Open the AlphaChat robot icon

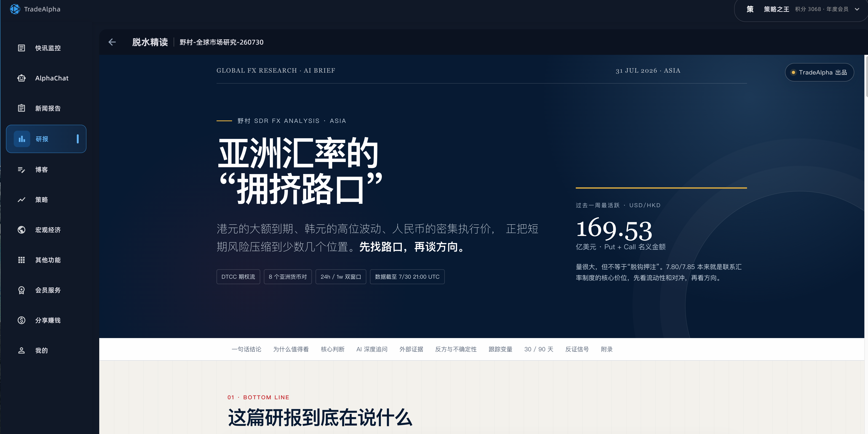[x=21, y=78]
